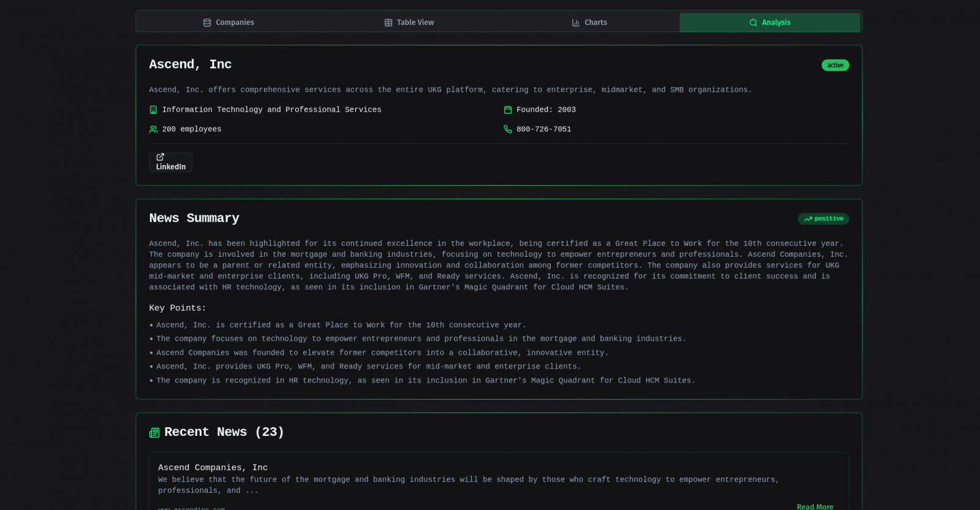Click the people icon beside 200 employees
The width and height of the screenshot is (980, 510).
click(153, 129)
